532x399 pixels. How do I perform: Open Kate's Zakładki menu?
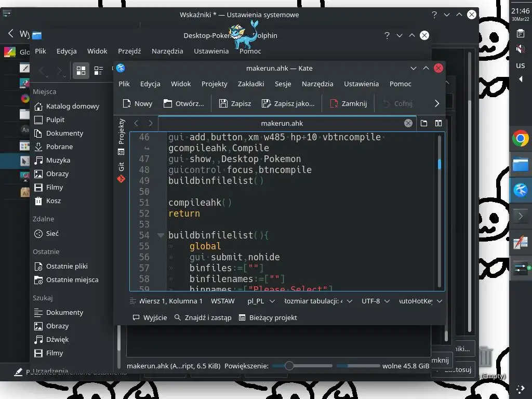[251, 84]
